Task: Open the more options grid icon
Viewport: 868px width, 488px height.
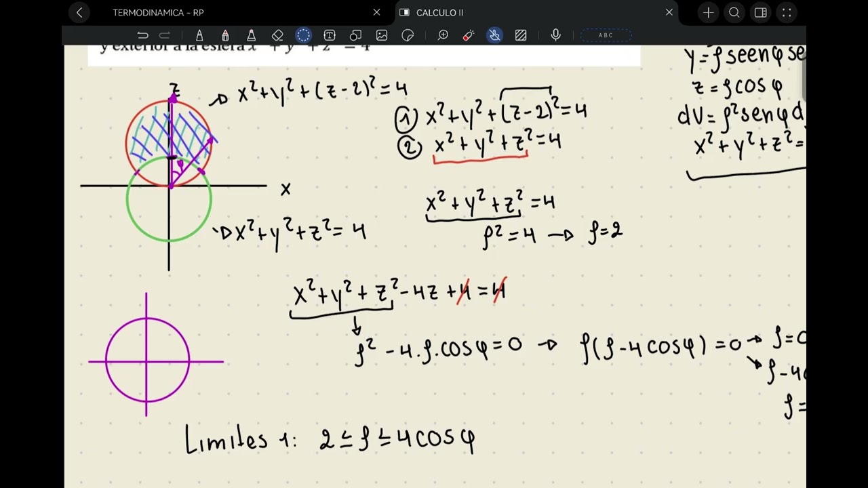Action: [787, 12]
